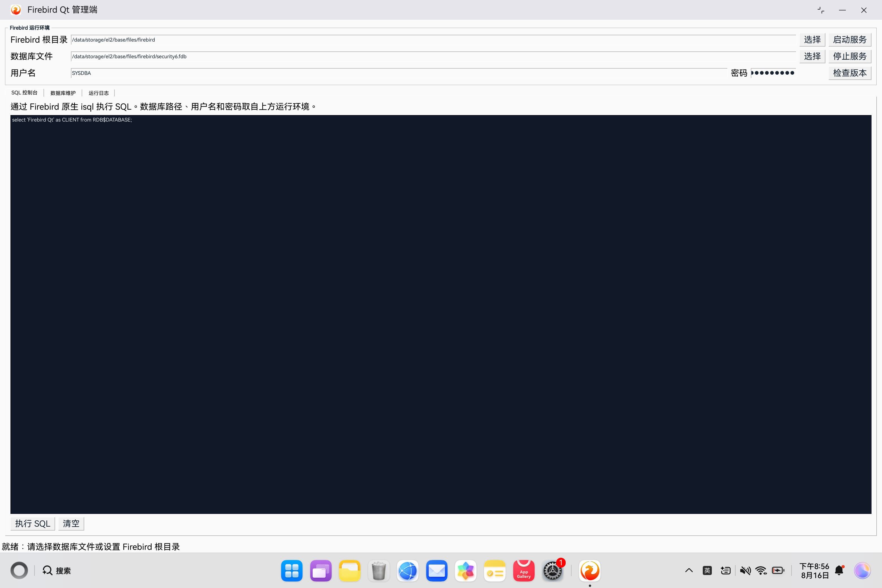Open the launcher grid icon in the dock

[x=291, y=571]
